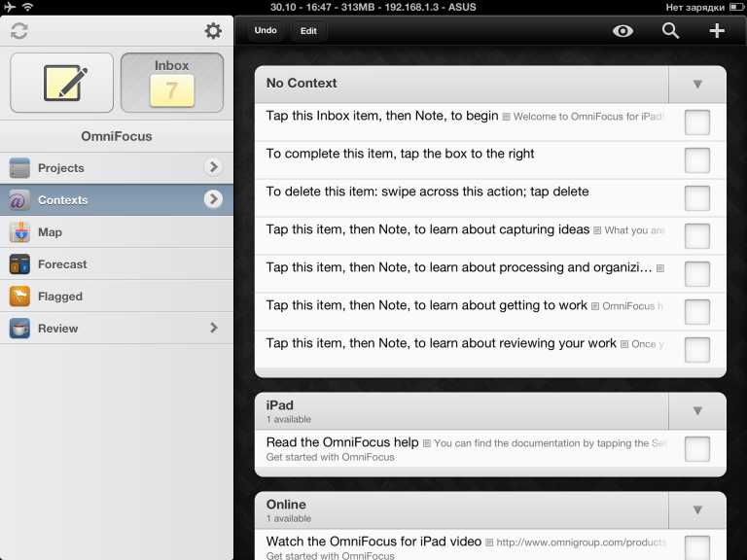The height and width of the screenshot is (560, 747).
Task: Open 'Watch the OmniFocus for iPad video' item
Action: pos(490,544)
